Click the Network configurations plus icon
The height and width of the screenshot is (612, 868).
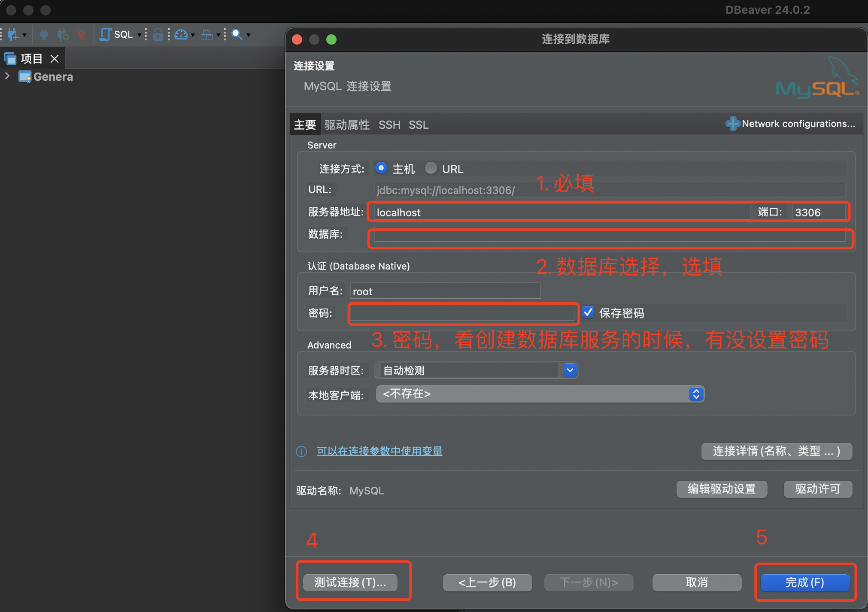(732, 124)
